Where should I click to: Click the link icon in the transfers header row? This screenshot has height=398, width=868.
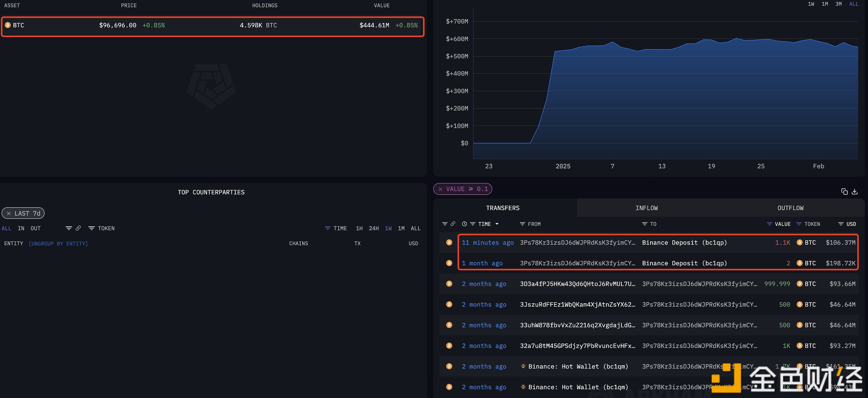[453, 224]
